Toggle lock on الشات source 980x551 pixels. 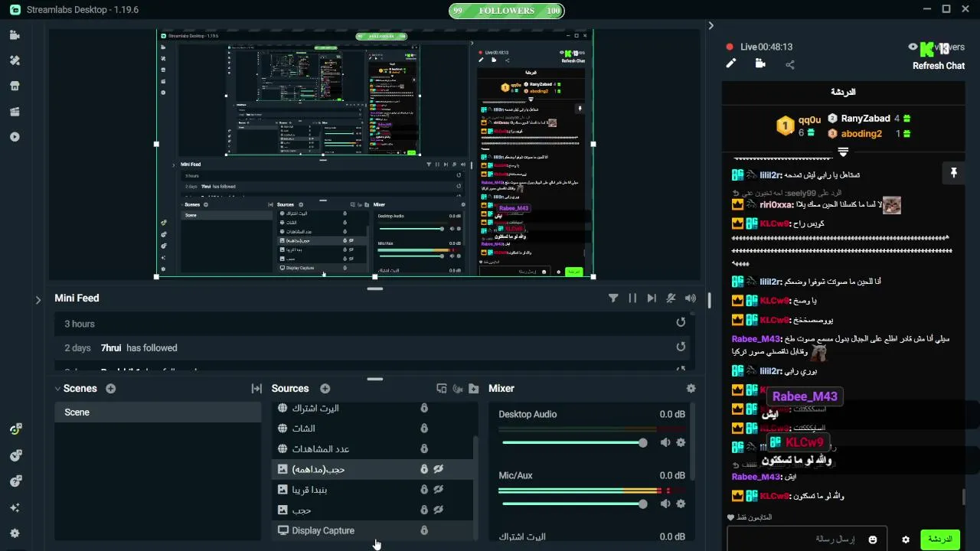pos(423,429)
